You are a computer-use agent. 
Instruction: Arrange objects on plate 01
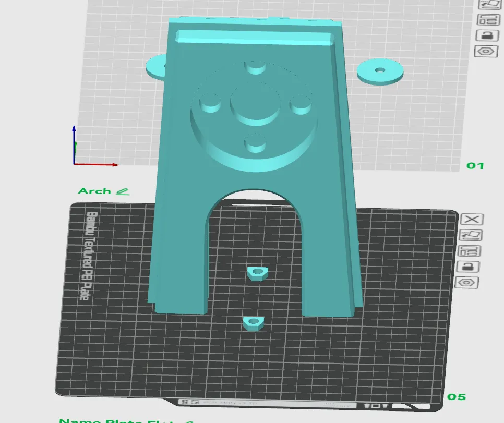click(x=488, y=20)
